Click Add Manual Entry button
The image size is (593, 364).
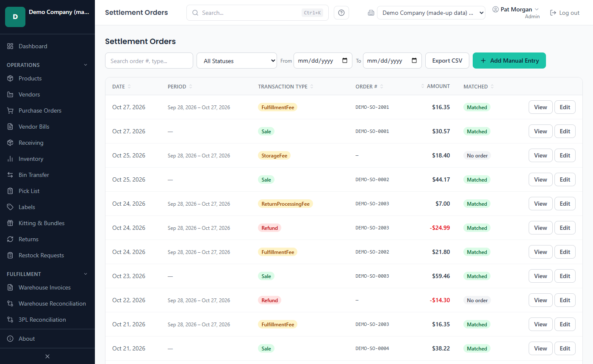click(509, 61)
